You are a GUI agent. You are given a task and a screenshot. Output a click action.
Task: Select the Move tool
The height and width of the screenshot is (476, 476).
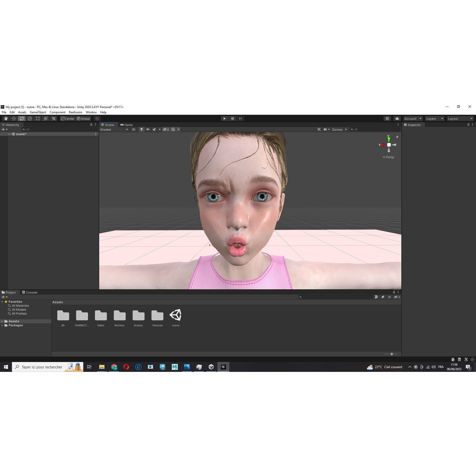click(14, 119)
